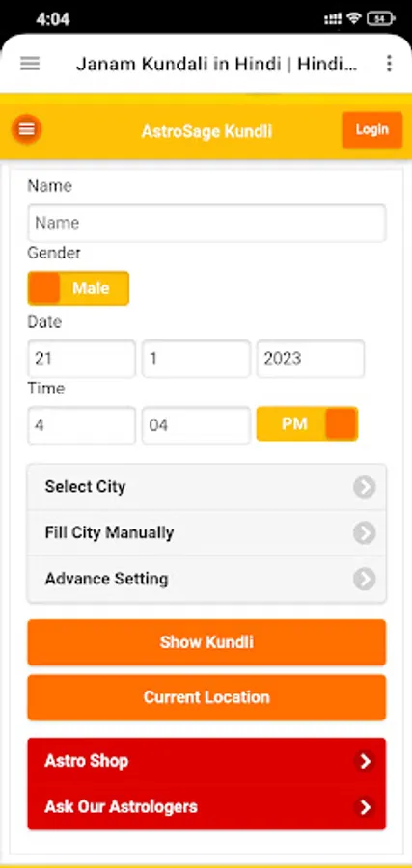Toggle the Male gender switch
Viewport: 412px width, 868px height.
pyautogui.click(x=78, y=287)
